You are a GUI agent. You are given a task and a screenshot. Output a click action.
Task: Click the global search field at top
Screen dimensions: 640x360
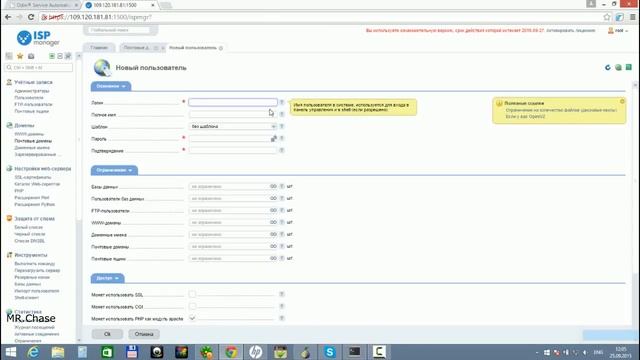[118, 30]
